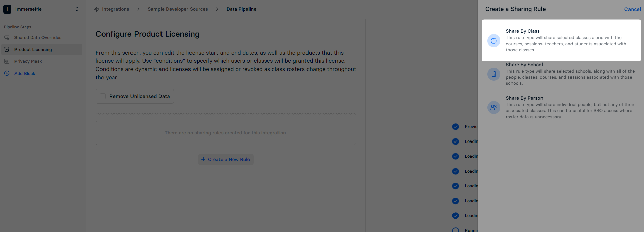Click Create a New Rule button

[x=226, y=159]
